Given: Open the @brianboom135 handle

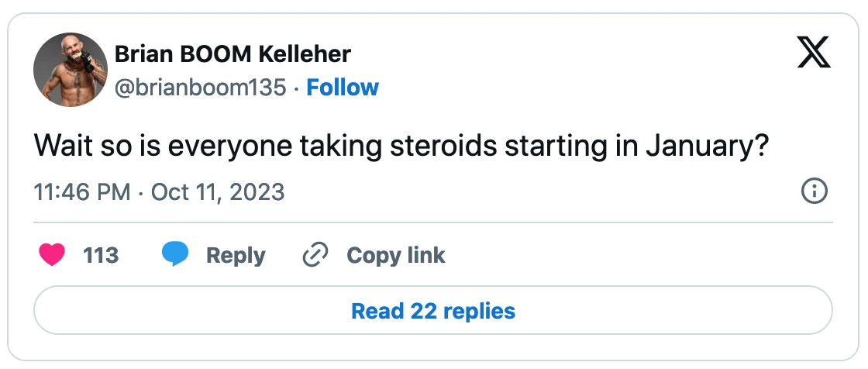Looking at the screenshot, I should pos(200,87).
